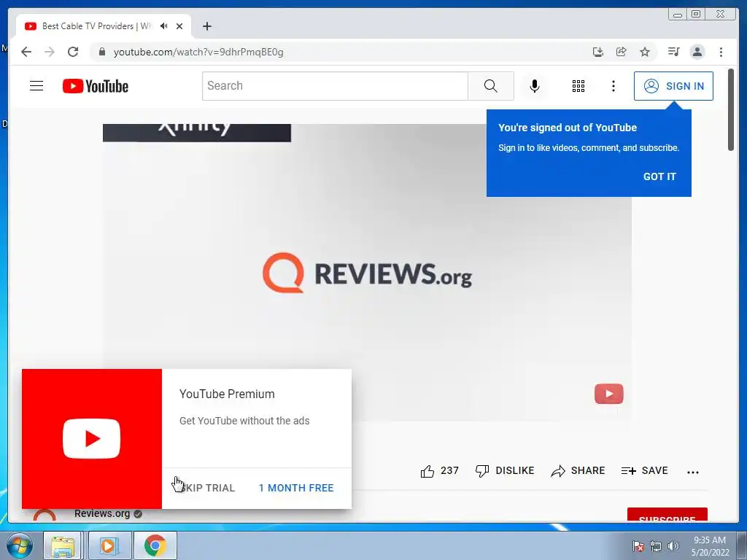Open the Windows Start menu
The height and width of the screenshot is (560, 747).
coord(20,545)
